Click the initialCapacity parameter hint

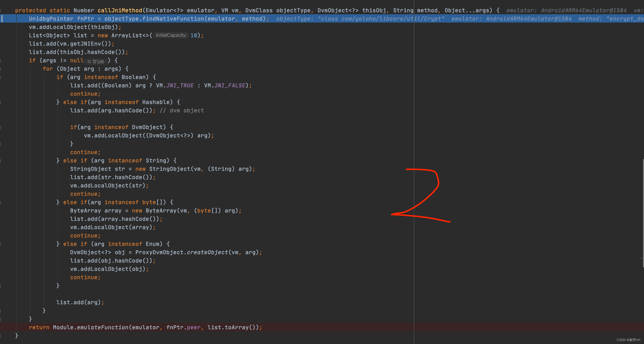[x=171, y=35]
